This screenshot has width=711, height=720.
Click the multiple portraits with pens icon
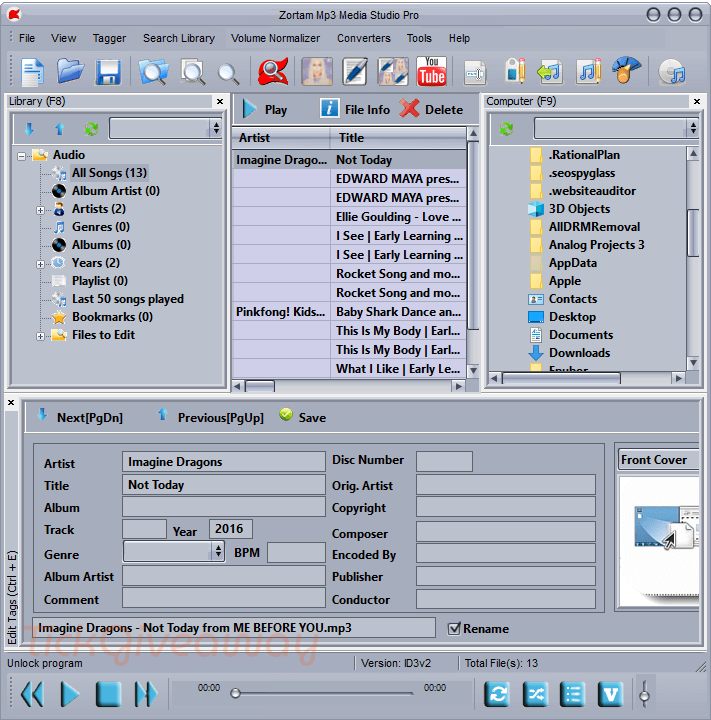click(x=393, y=71)
